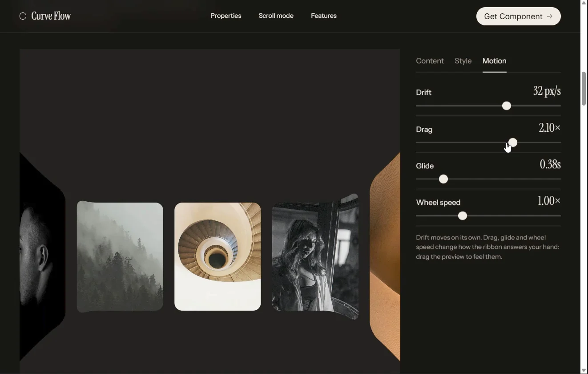Click the Drag label in the Motion panel
Viewport: 588px width, 374px height.
point(424,130)
